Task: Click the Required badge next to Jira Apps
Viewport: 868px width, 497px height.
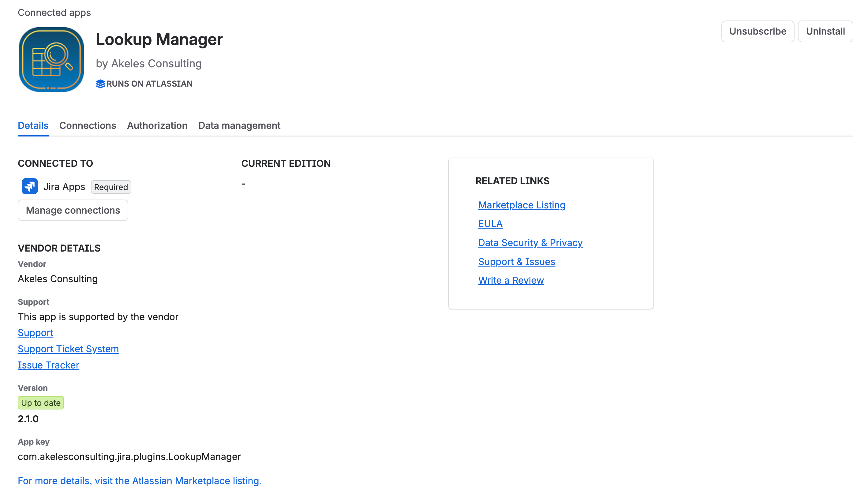Action: click(111, 187)
